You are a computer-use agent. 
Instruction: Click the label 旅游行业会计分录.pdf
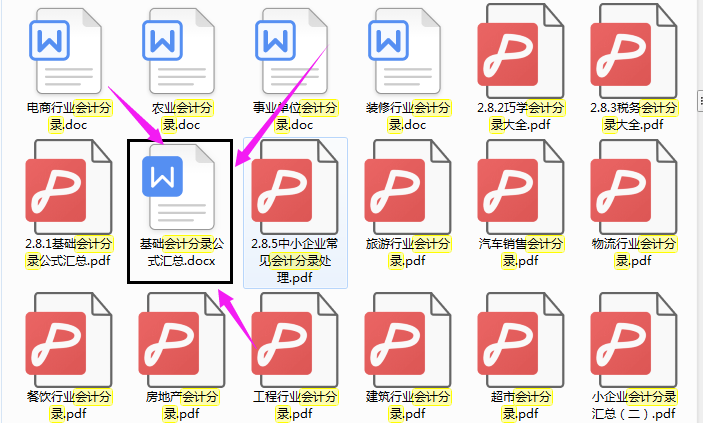click(408, 252)
